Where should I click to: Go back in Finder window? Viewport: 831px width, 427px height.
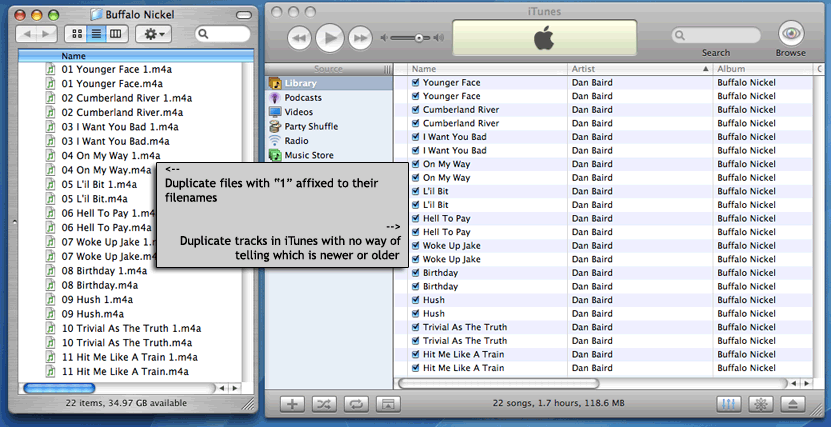26,34
